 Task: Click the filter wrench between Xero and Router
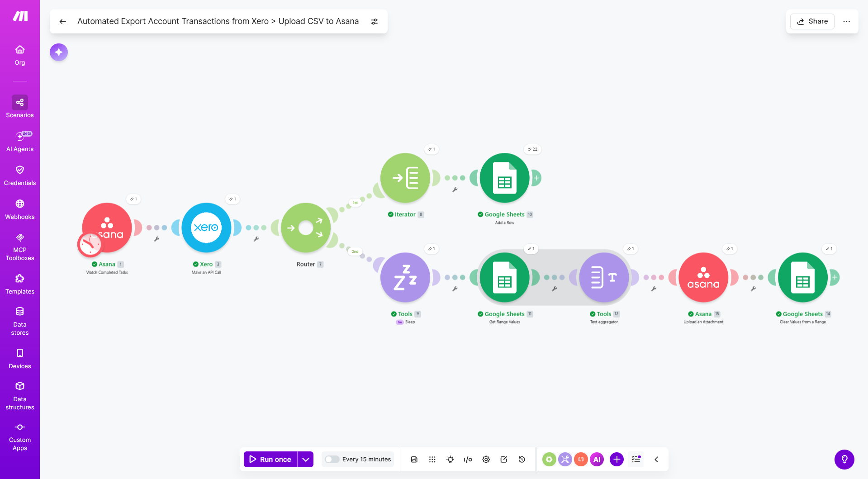(256, 239)
